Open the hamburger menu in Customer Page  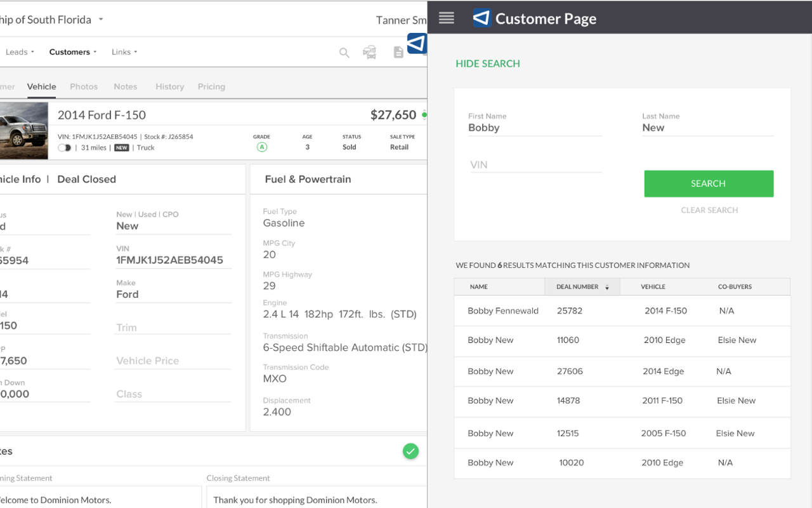(x=446, y=18)
